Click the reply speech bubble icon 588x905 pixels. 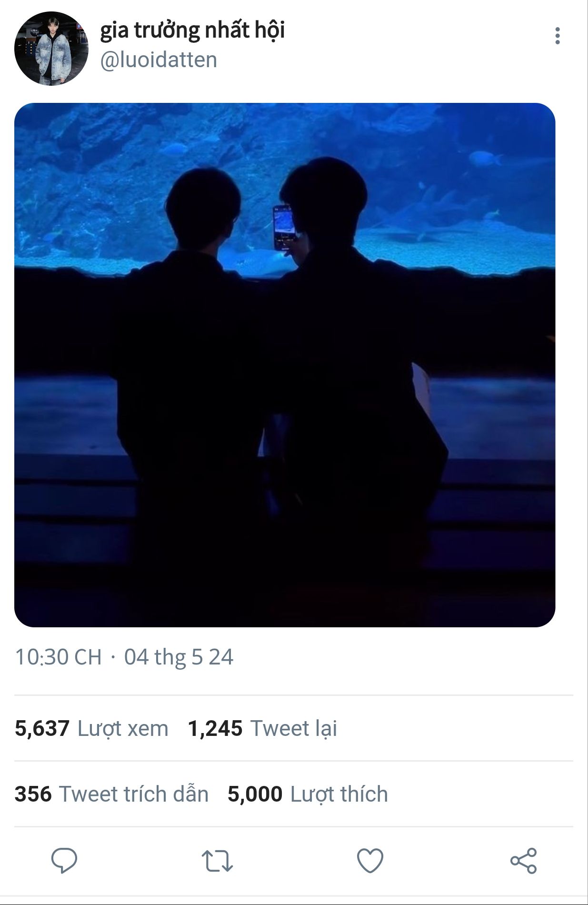coord(64,860)
